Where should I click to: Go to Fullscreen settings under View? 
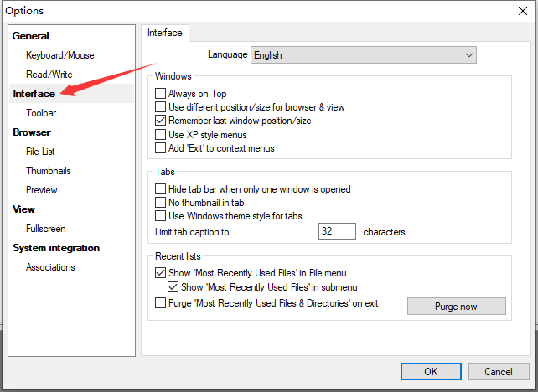[x=45, y=229]
